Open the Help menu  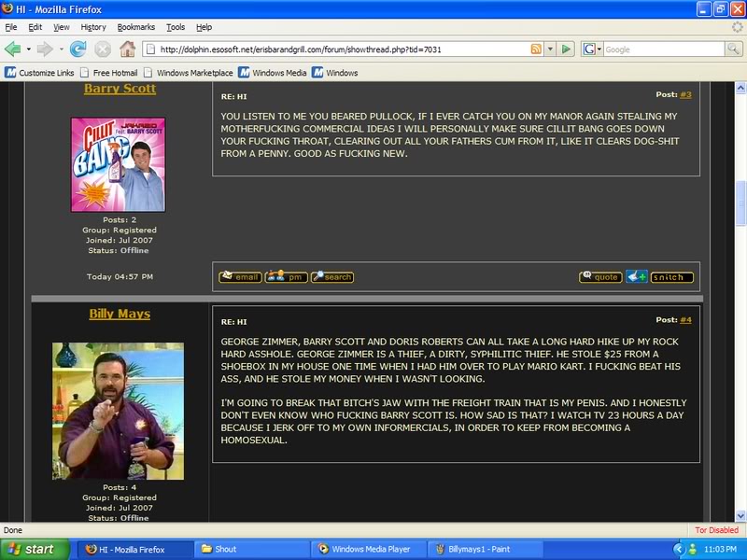click(x=204, y=27)
